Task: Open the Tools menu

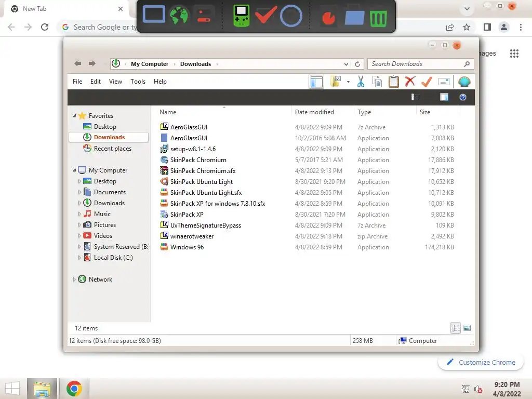Action: coord(138,82)
